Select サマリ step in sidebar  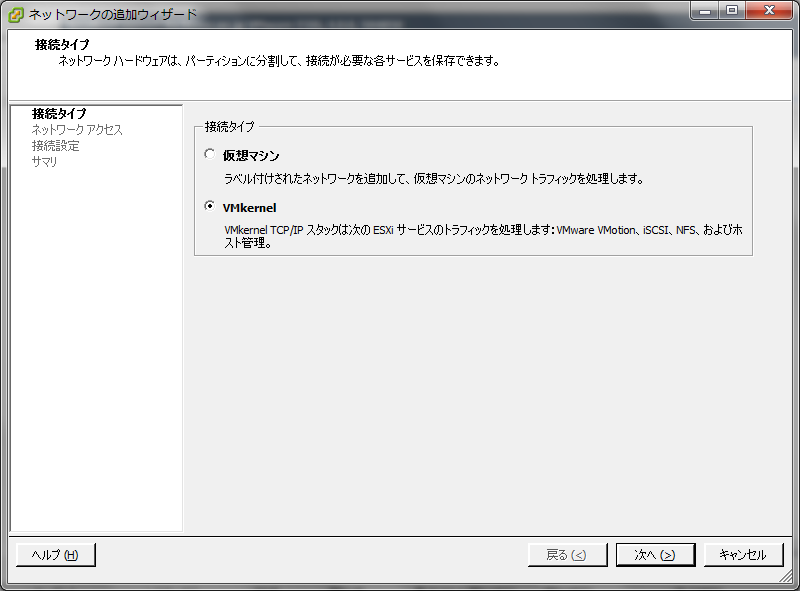[x=44, y=162]
